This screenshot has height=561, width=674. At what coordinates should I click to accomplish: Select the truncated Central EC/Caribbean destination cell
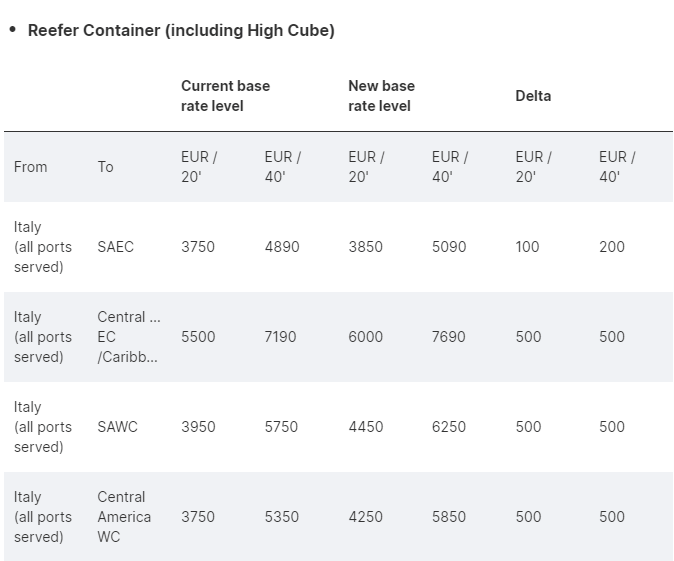[x=128, y=337]
